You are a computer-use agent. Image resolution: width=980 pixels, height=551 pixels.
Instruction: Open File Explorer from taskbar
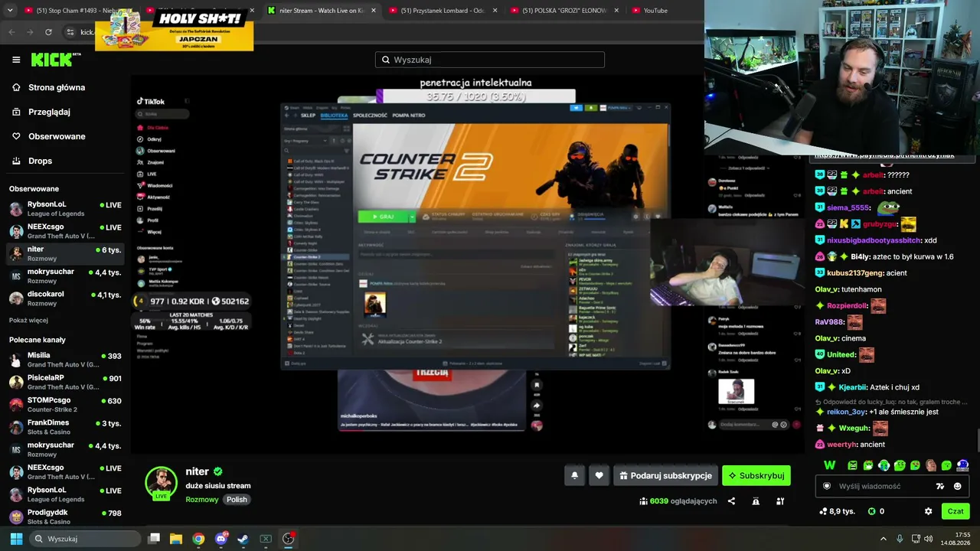(x=176, y=539)
